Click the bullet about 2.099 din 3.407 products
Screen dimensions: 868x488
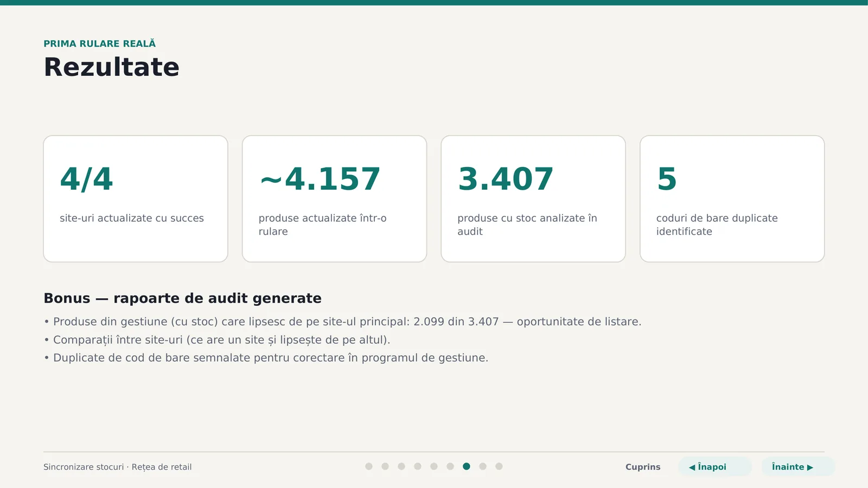[x=342, y=322]
